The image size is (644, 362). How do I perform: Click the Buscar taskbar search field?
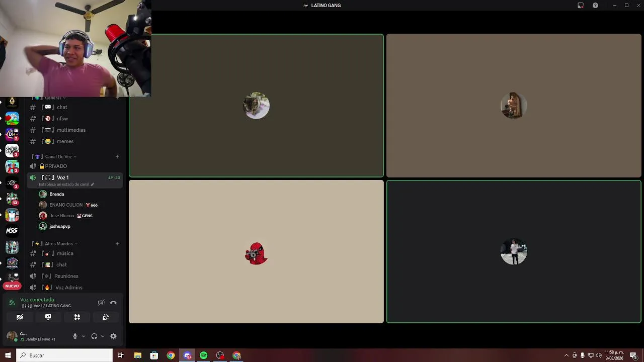(64, 355)
